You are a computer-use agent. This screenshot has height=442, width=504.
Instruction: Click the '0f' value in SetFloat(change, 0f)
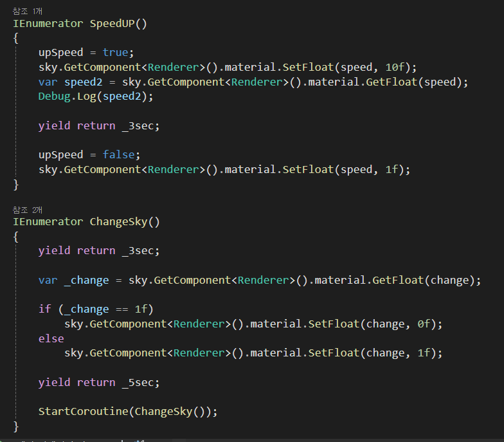tap(424, 324)
